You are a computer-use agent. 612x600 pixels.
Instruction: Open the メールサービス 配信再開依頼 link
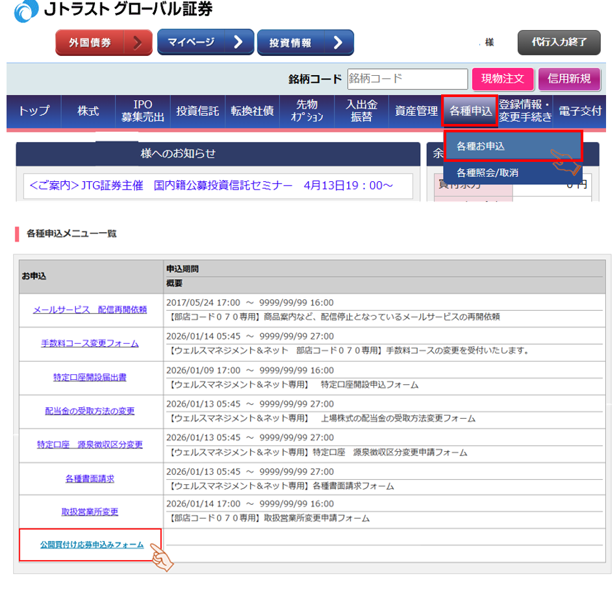[x=89, y=310]
